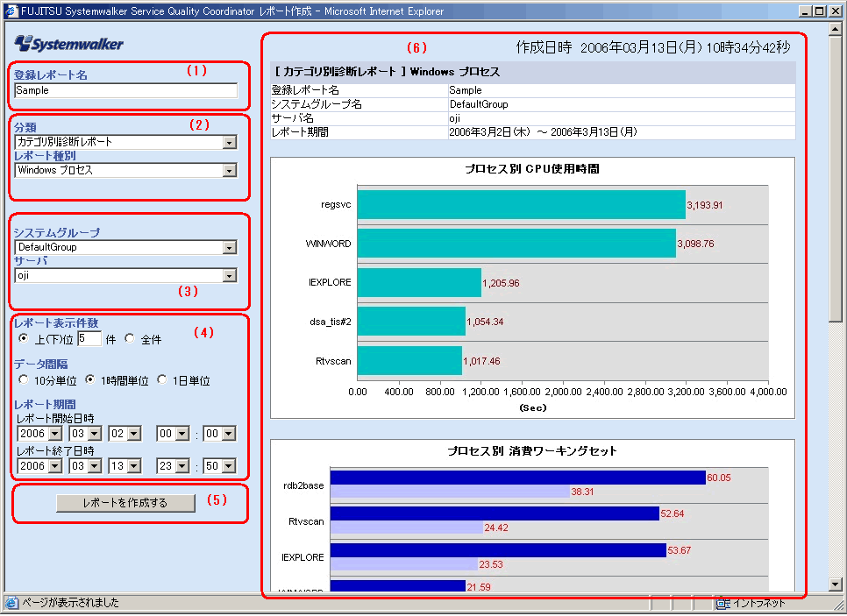Viewport: 847px width, 616px height.
Task: Click the browser scrollbar up arrow
Action: (x=836, y=29)
